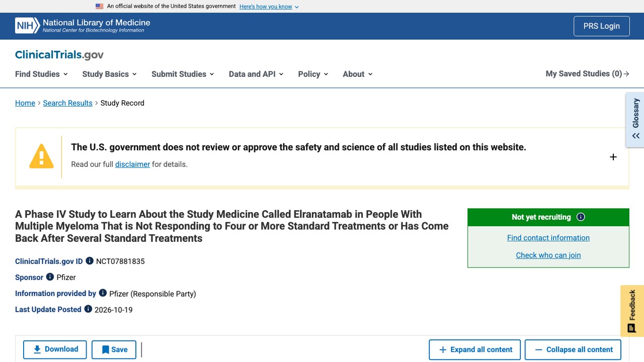This screenshot has height=362, width=644.
Task: Click Expand all content button
Action: pyautogui.click(x=475, y=349)
